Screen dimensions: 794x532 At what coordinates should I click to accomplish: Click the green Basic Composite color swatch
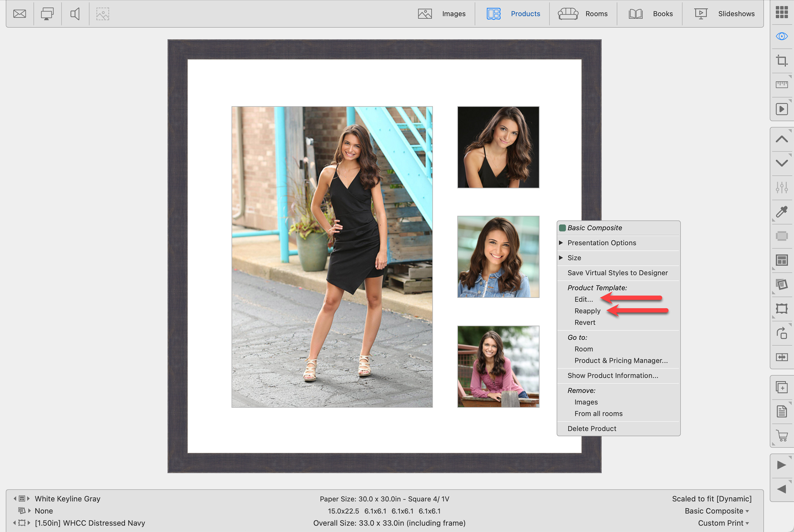coord(562,228)
